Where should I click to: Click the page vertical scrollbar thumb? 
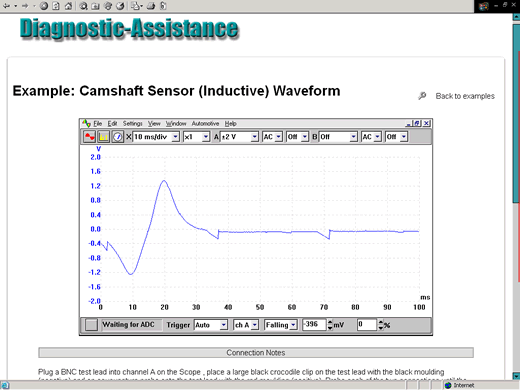point(516,113)
